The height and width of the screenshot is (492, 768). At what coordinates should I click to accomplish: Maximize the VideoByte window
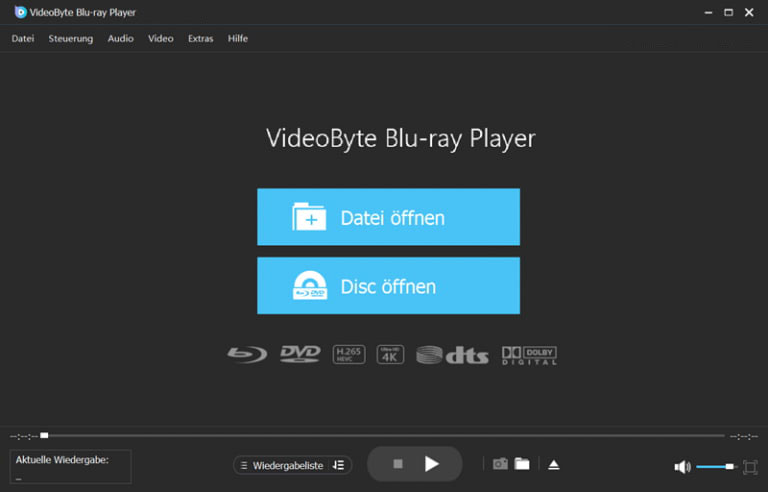click(x=729, y=12)
